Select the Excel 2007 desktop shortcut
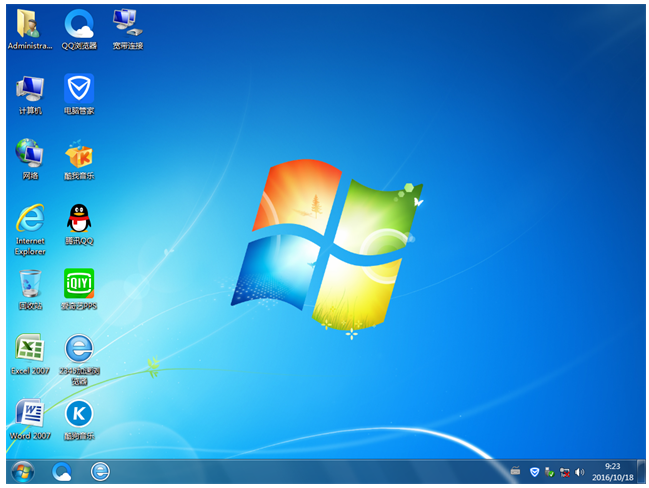Screen dimensions: 649x488 [30, 349]
